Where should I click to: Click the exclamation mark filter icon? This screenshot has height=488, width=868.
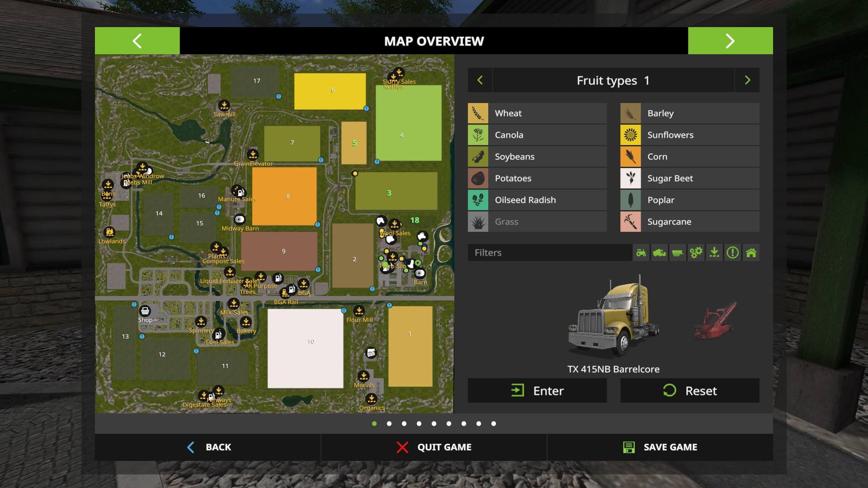point(732,253)
